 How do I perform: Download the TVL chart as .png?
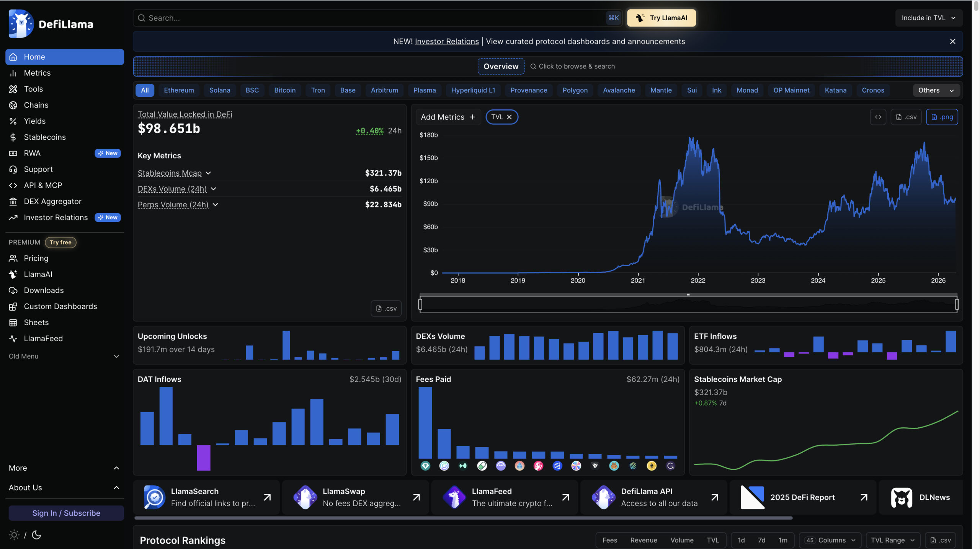click(x=942, y=117)
